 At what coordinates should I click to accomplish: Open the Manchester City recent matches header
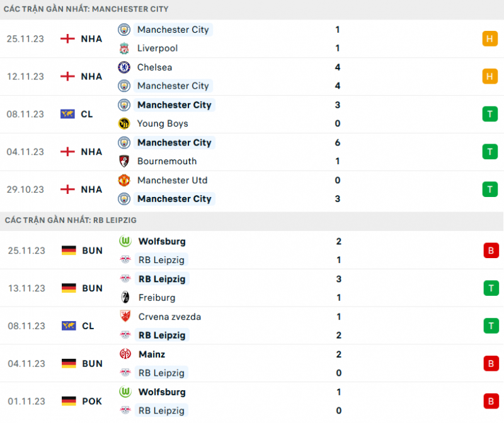pyautogui.click(x=86, y=9)
